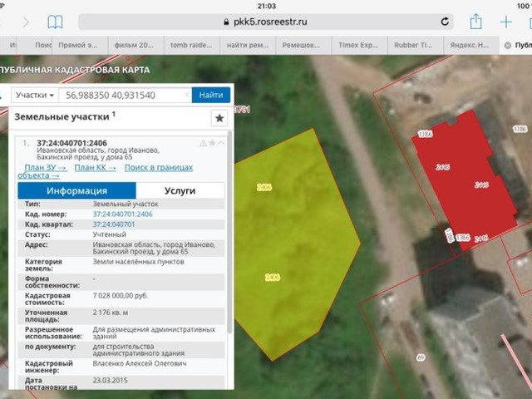Open cadastral number link 37:24:040701:2406
The width and height of the screenshot is (532, 399).
pos(123,214)
